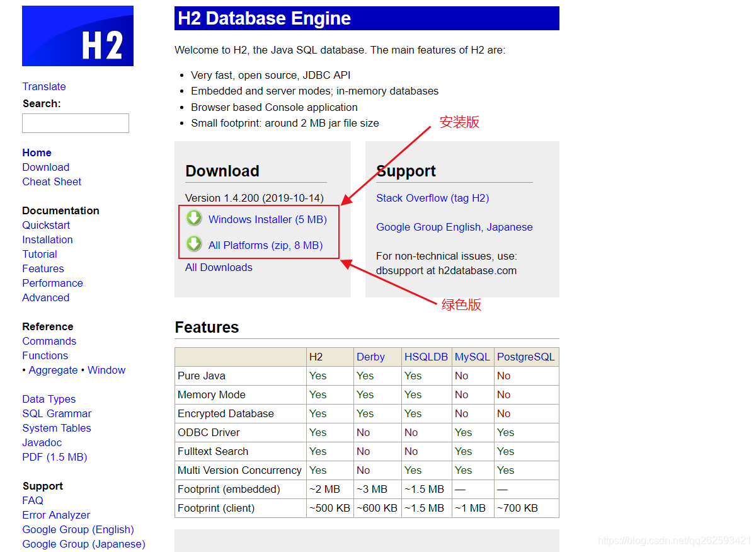Click 'dbsupport at h2database.com' text
The height and width of the screenshot is (552, 756).
point(446,270)
